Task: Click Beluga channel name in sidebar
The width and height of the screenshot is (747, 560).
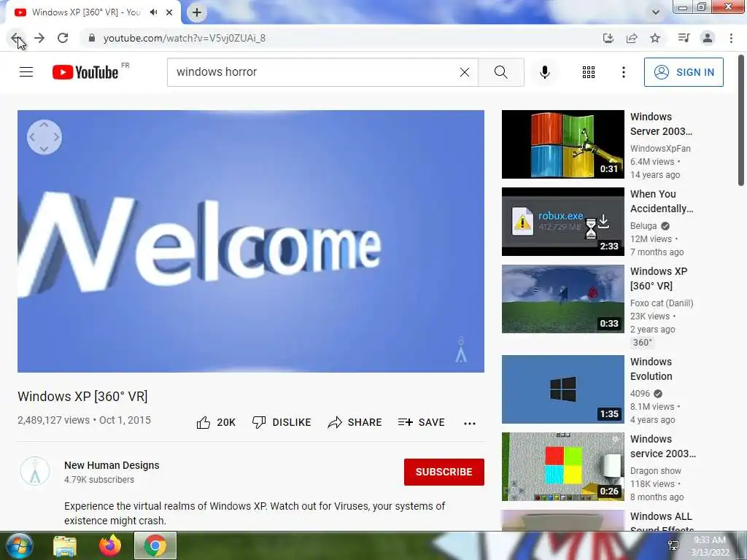Action: tap(643, 226)
